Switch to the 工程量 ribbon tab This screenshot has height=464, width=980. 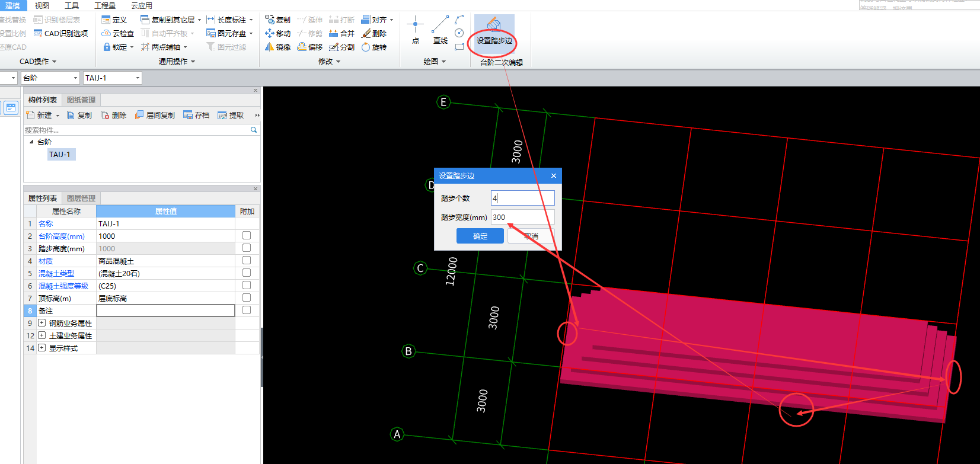[x=105, y=5]
